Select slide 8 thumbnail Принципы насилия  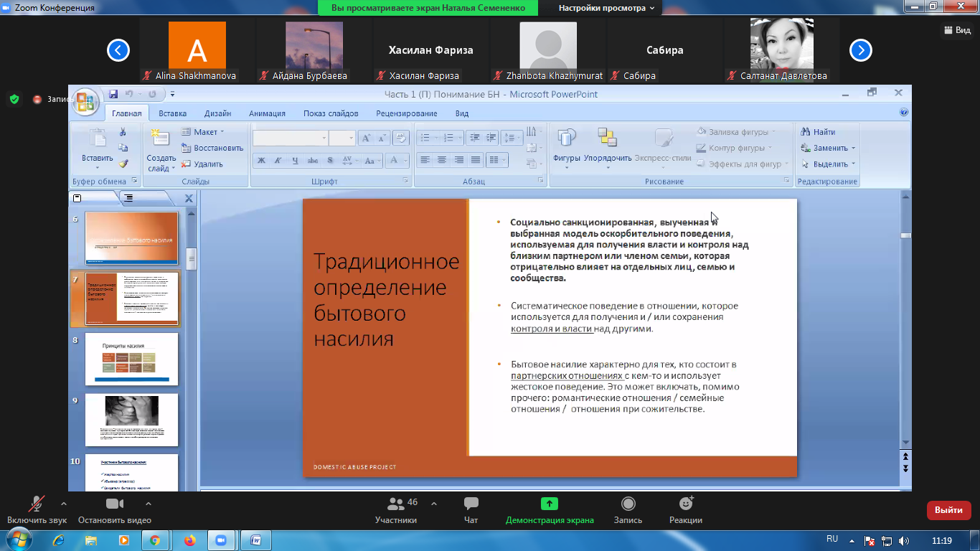coord(131,359)
